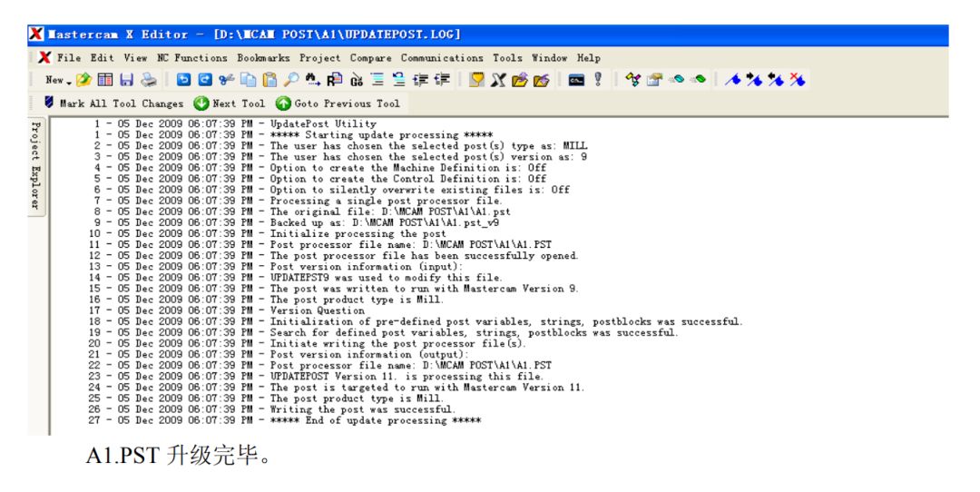Open the Communications menu
Image resolution: width=980 pixels, height=492 pixels.
pyautogui.click(x=442, y=57)
